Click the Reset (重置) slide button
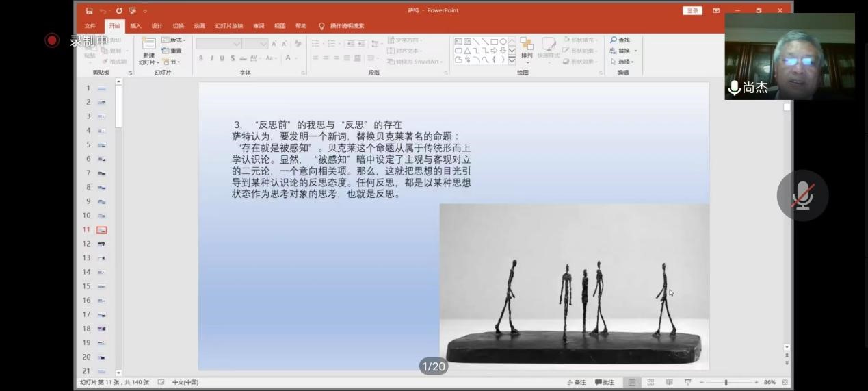 pos(172,51)
